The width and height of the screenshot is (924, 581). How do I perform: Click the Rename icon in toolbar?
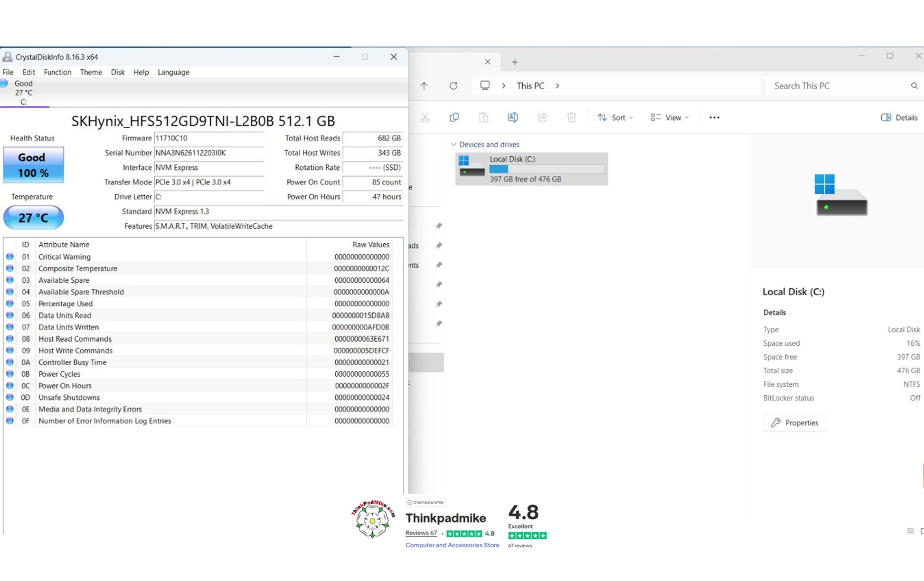[512, 117]
